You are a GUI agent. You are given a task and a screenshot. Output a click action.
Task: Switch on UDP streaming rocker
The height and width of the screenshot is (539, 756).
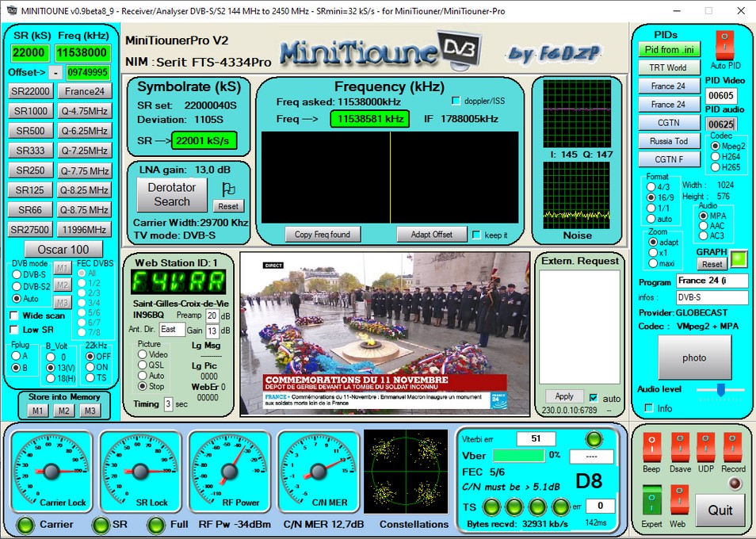[x=706, y=447]
